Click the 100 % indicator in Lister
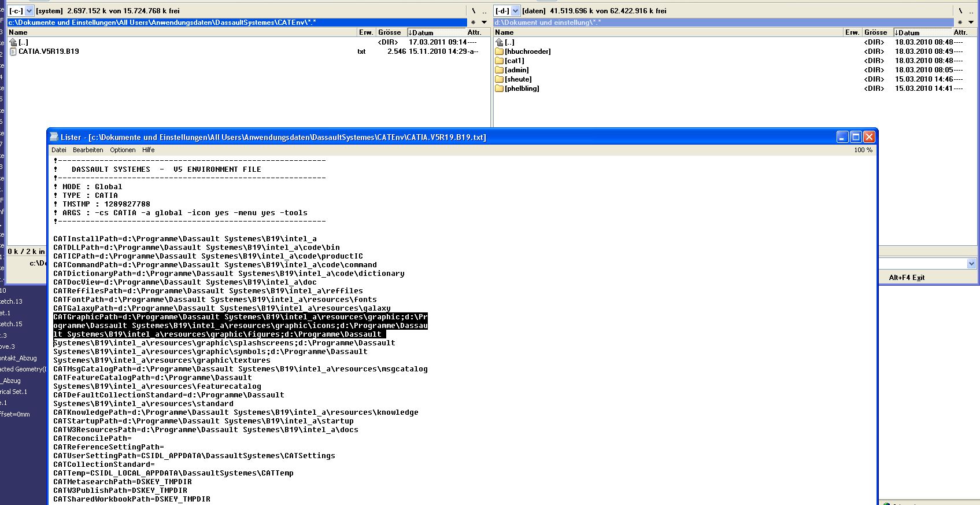This screenshot has height=505, width=980. (863, 150)
